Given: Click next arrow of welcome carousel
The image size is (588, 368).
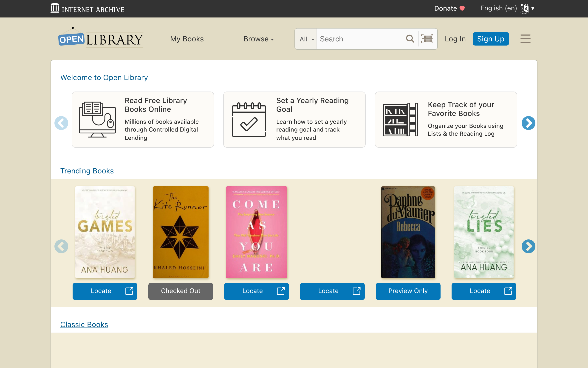Looking at the screenshot, I should coord(528,123).
